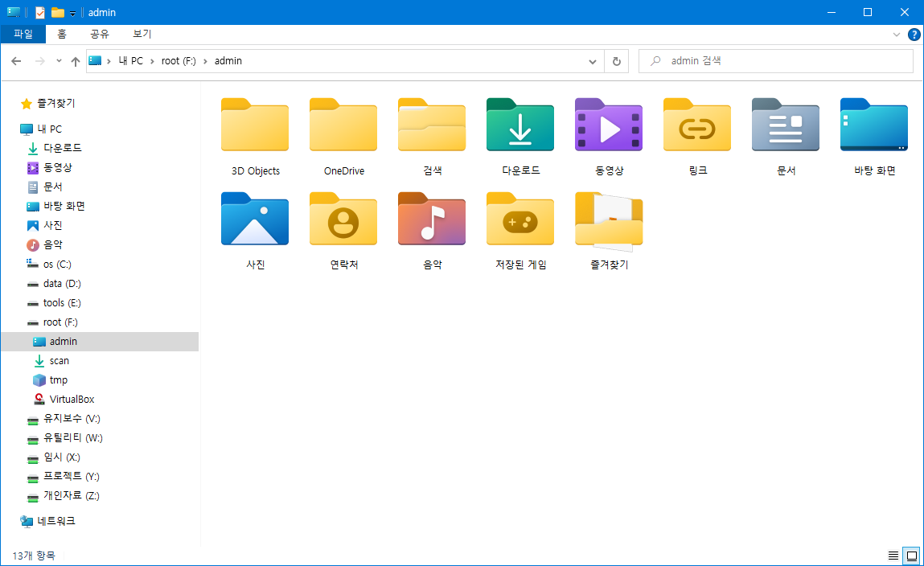Open the 3D Objects folder
This screenshot has height=566, width=924.
[255, 125]
